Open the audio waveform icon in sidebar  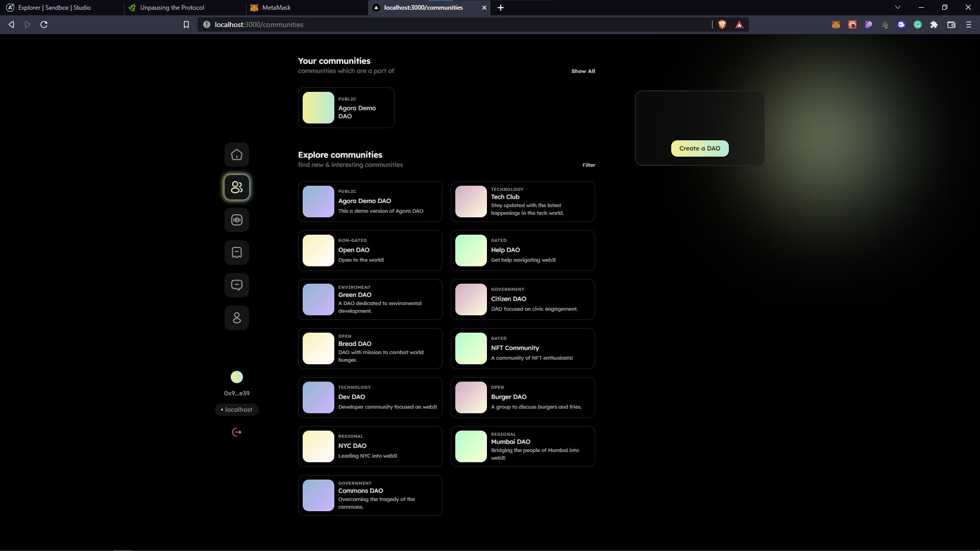(236, 220)
